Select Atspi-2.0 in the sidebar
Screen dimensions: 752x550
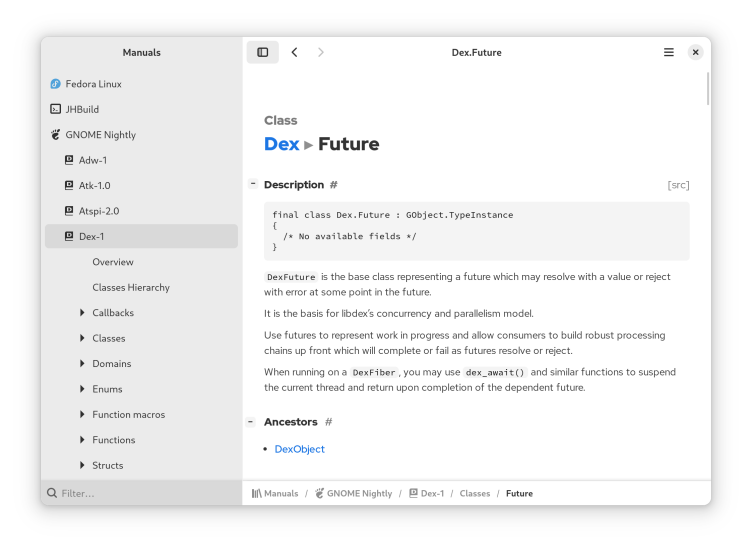tap(97, 211)
